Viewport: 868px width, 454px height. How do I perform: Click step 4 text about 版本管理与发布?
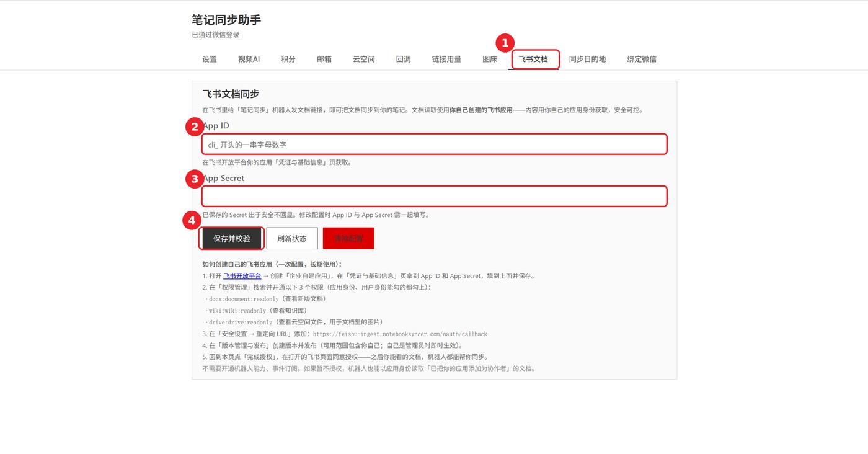click(x=332, y=345)
